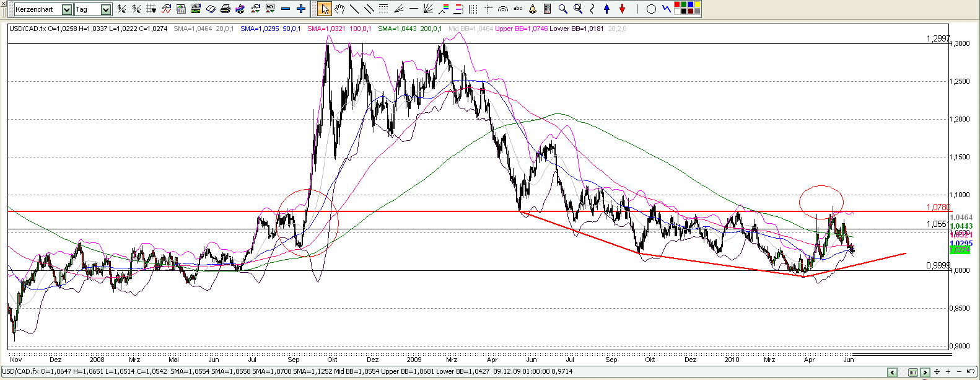
Task: Select the vertical lines time-zone tool
Action: [473, 9]
